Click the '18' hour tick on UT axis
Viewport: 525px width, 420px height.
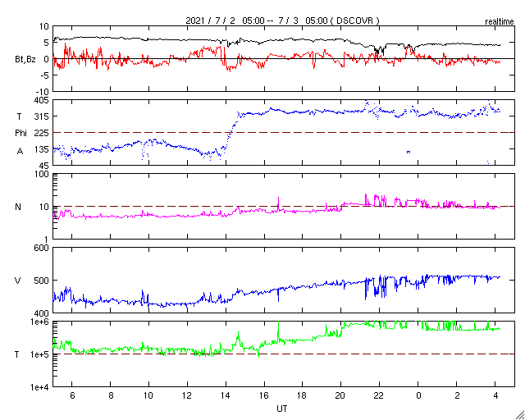(303, 395)
